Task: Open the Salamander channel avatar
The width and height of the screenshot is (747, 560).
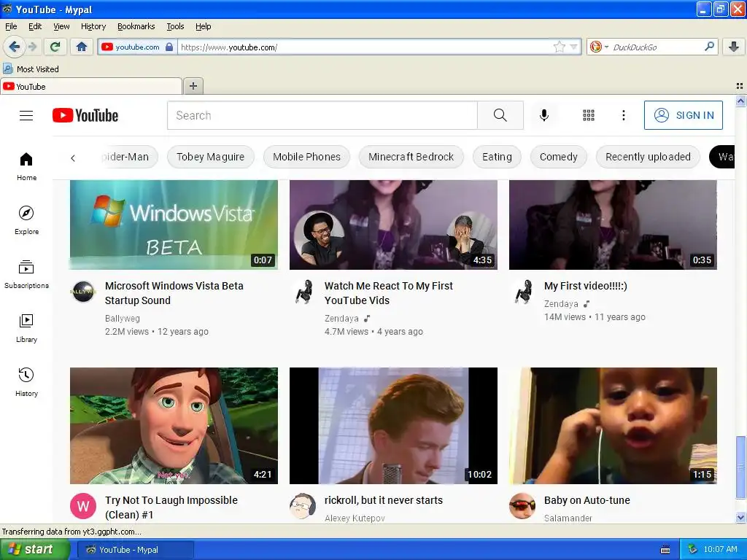Action: pyautogui.click(x=522, y=506)
